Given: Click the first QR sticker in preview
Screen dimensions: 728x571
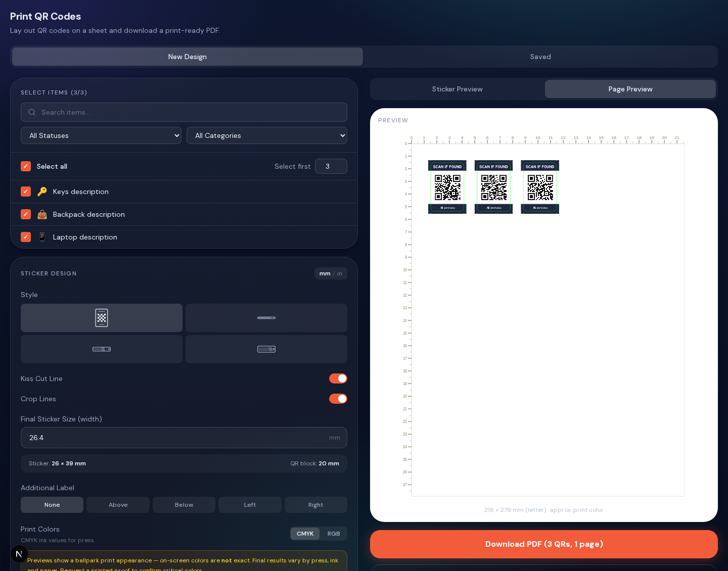Looking at the screenshot, I should pyautogui.click(x=447, y=187).
